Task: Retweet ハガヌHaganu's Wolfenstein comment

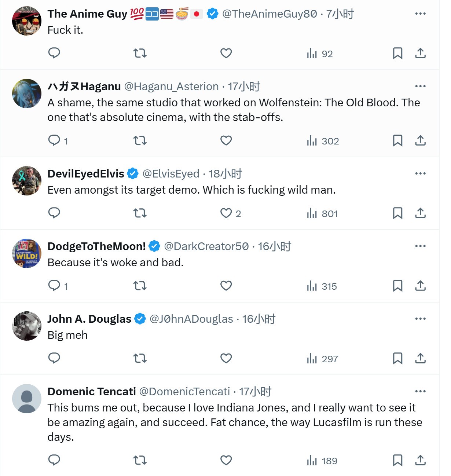Action: click(x=140, y=140)
